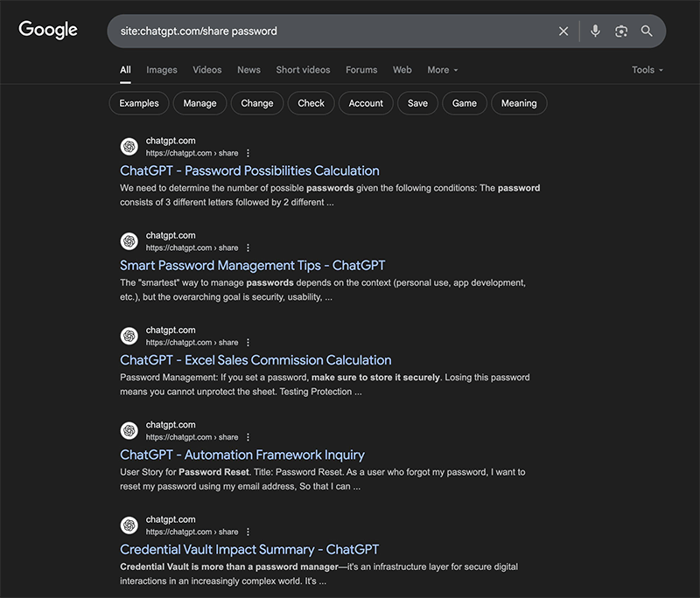Switch to the Forums tab

tap(361, 70)
